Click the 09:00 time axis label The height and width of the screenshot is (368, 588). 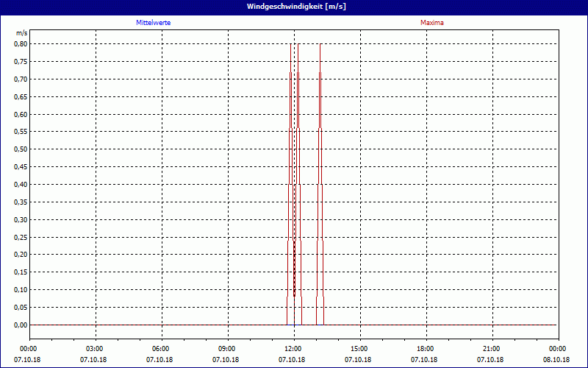coord(226,348)
